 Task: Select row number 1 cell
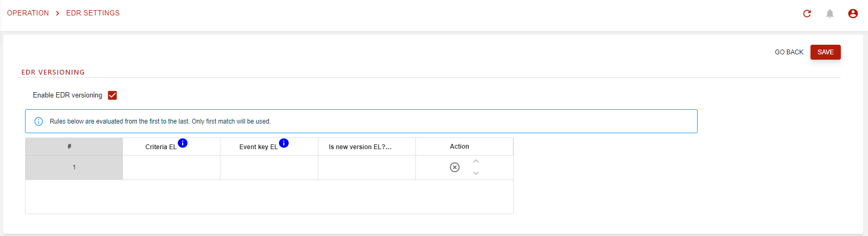pos(74,167)
